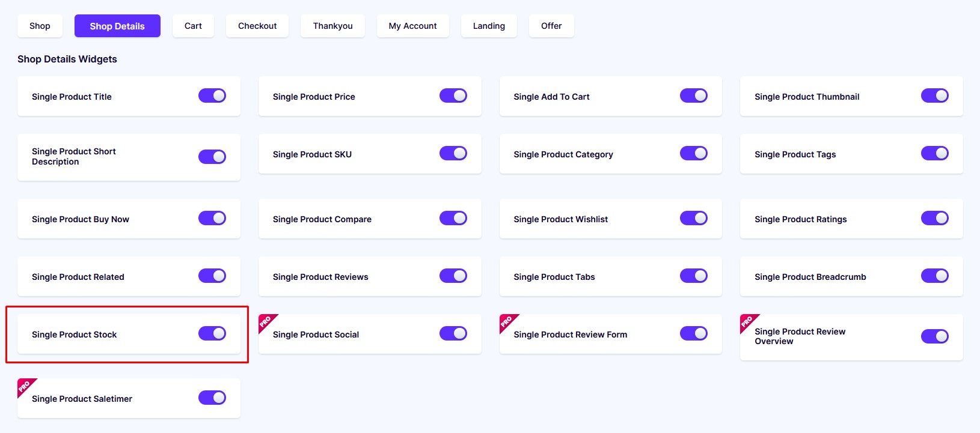Disable Single Product Compare widget

pos(453,218)
